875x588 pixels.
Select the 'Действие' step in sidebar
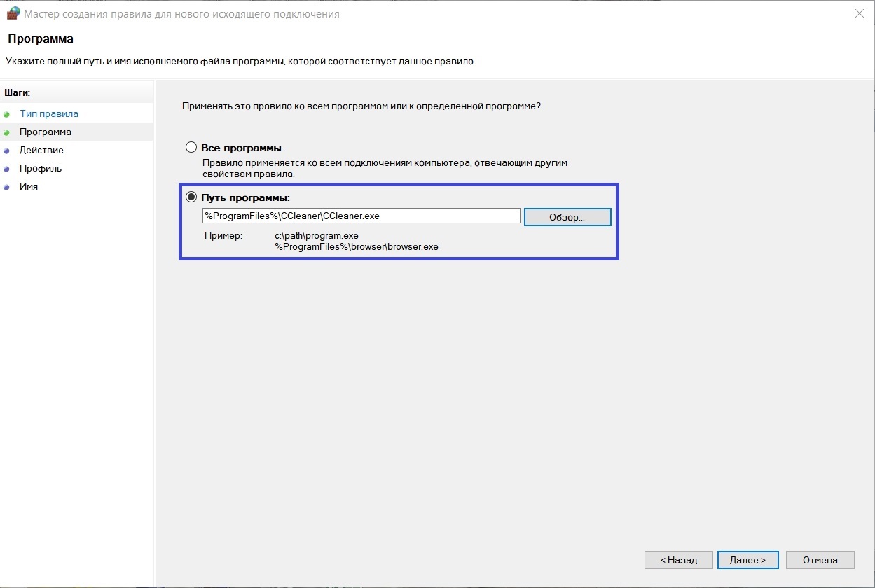coord(41,150)
